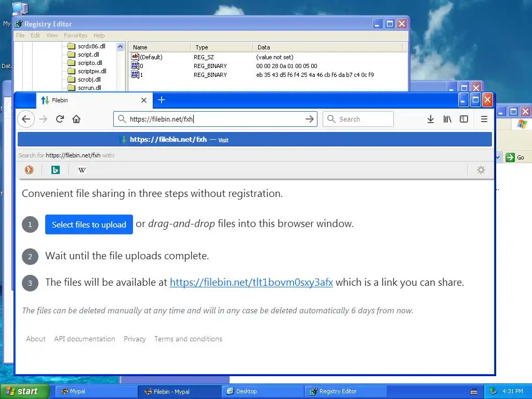Click Select files to upload button
This screenshot has height=399, width=532.
89,224
